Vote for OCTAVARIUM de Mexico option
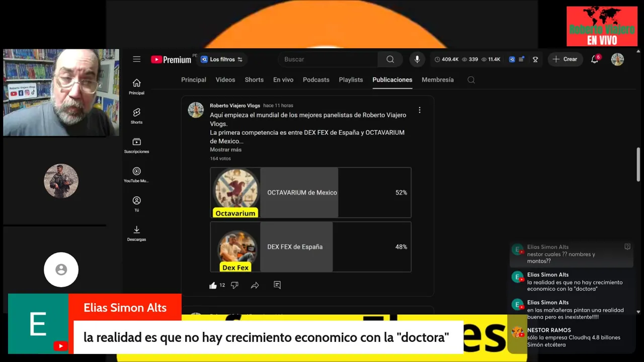 [310, 193]
